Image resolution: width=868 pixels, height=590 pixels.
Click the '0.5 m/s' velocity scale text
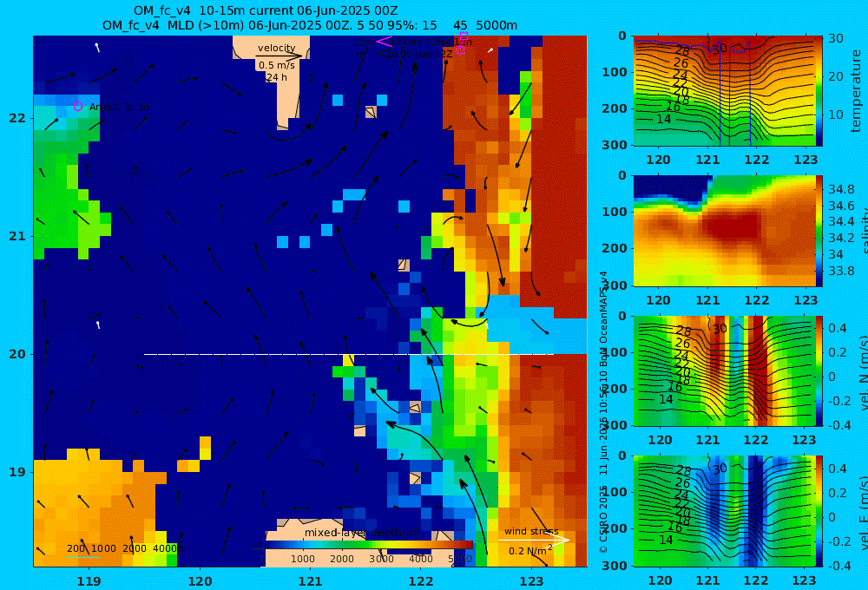276,65
